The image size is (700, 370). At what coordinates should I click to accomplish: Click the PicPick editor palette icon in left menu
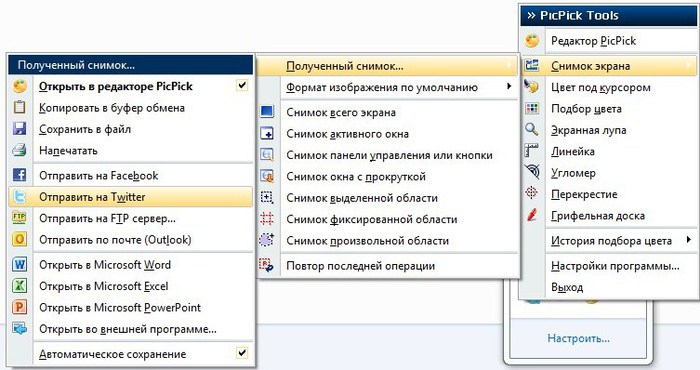coord(20,86)
